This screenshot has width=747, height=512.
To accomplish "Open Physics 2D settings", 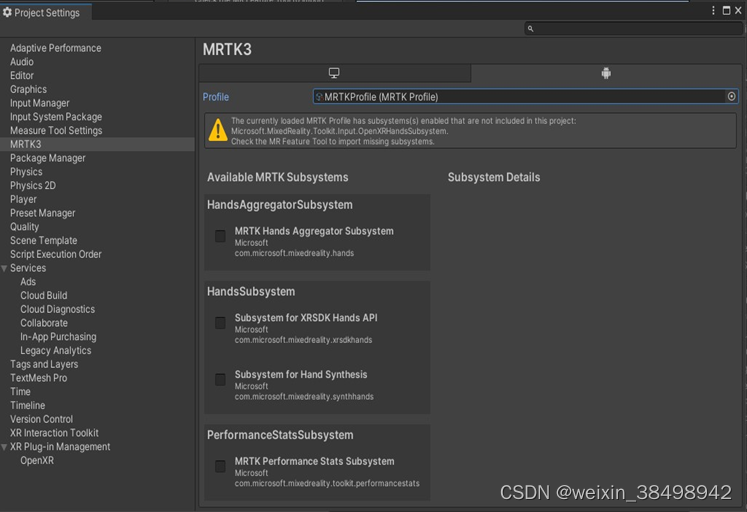I will click(x=33, y=186).
